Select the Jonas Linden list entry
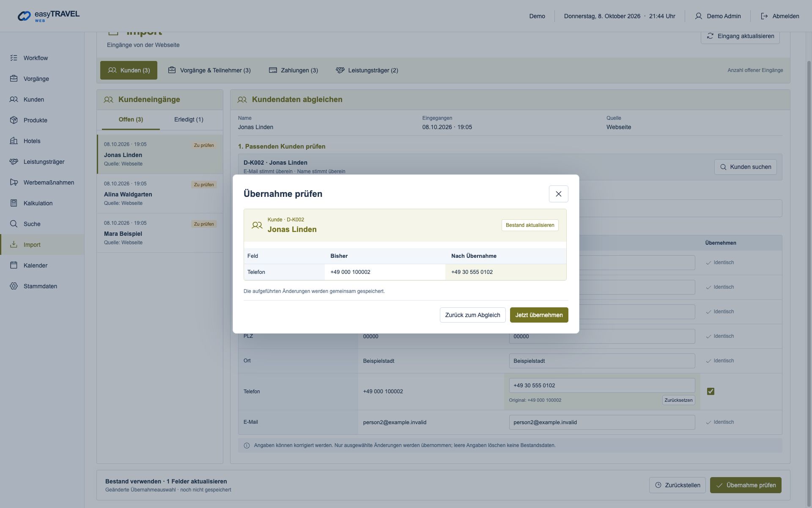The image size is (812, 508). point(160,154)
